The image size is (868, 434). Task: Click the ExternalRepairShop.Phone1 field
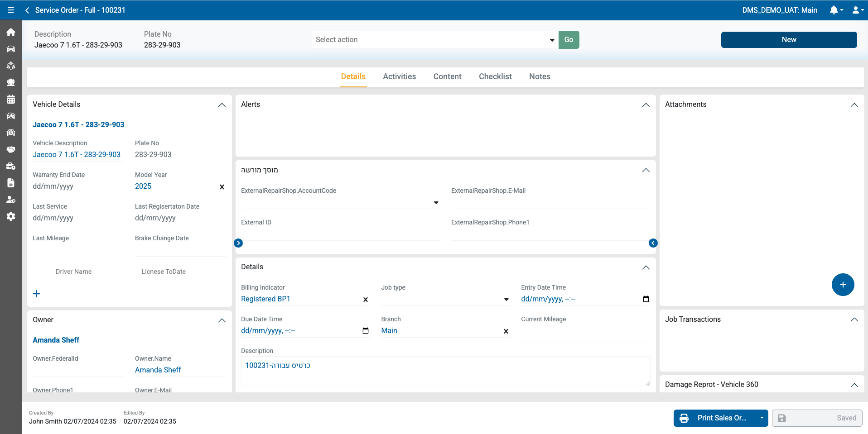pos(550,234)
